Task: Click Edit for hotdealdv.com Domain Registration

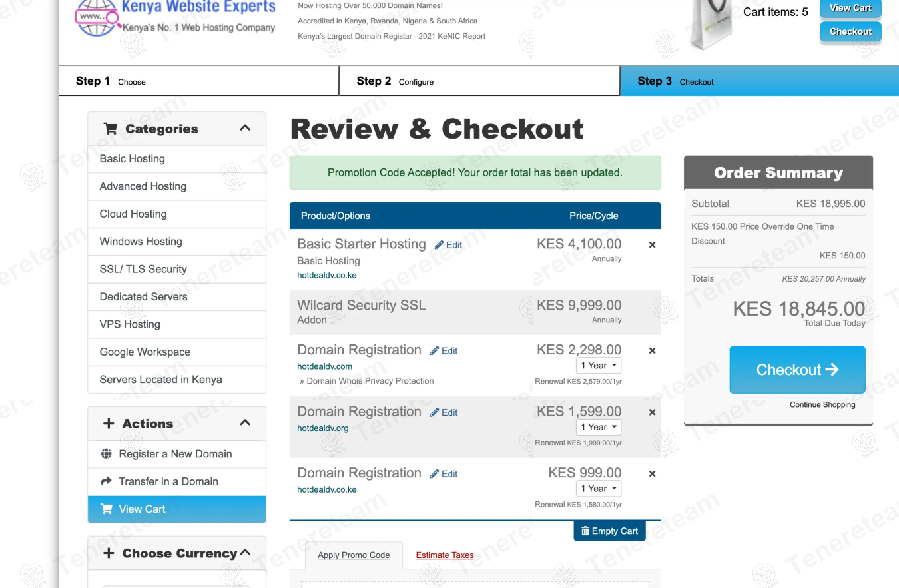Action: pyautogui.click(x=444, y=351)
